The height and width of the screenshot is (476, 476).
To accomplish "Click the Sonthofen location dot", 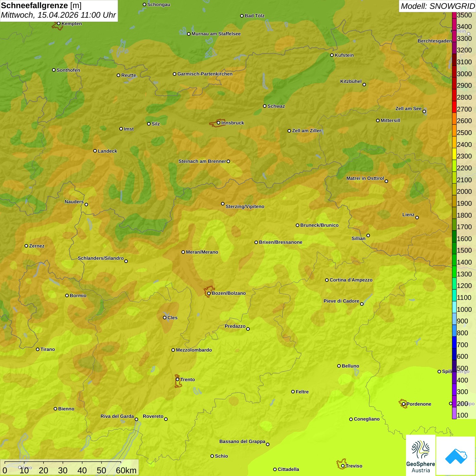I will coord(54,70).
